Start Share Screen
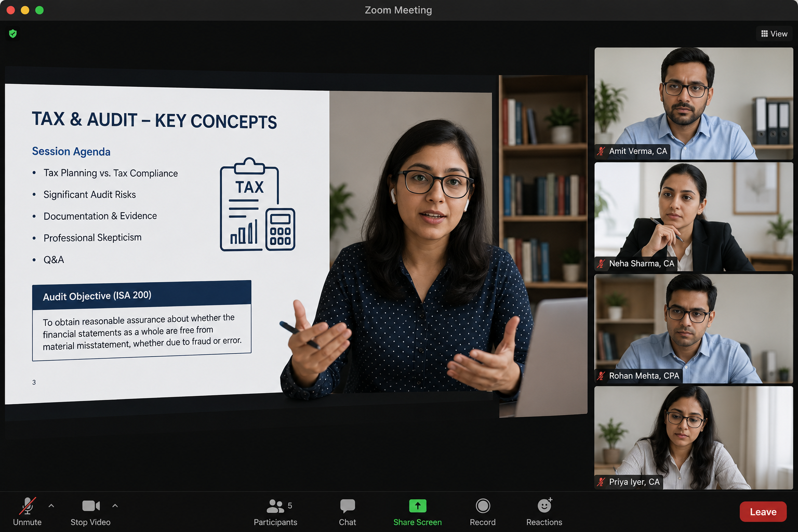The width and height of the screenshot is (798, 532). [x=418, y=512]
